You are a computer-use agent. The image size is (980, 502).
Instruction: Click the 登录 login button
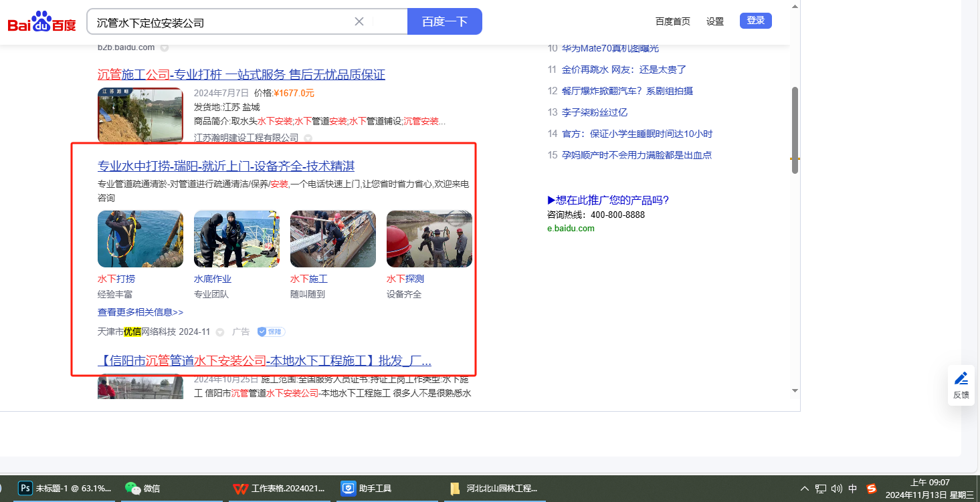(755, 21)
